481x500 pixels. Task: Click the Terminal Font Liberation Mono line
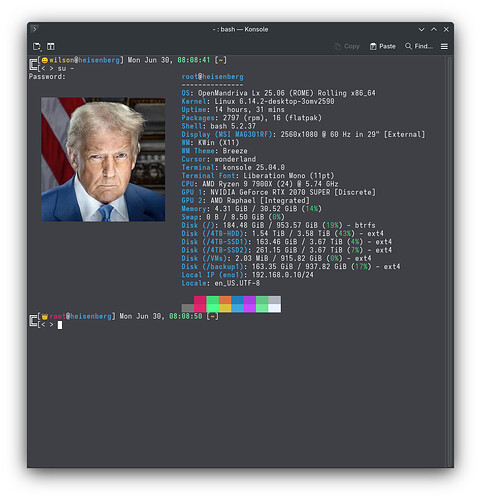point(258,176)
